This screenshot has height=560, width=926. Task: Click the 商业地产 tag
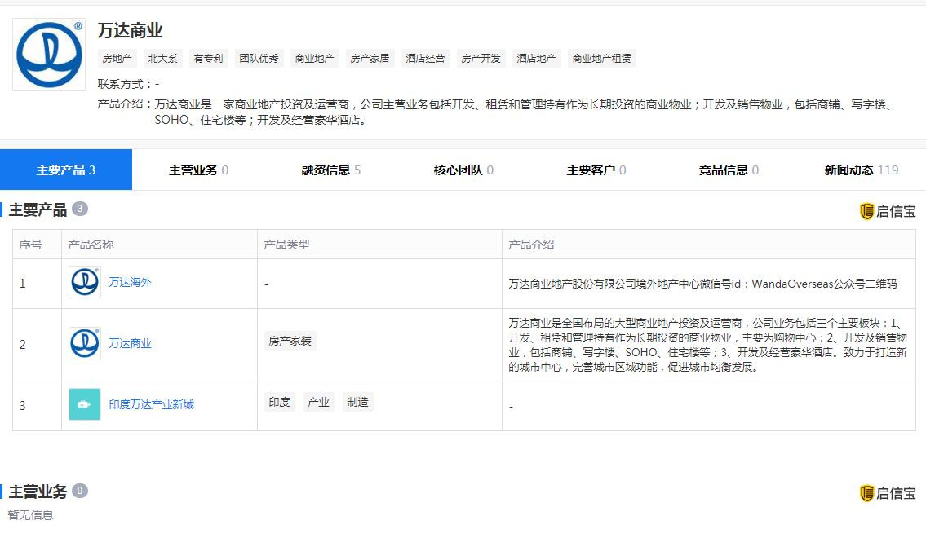click(314, 59)
